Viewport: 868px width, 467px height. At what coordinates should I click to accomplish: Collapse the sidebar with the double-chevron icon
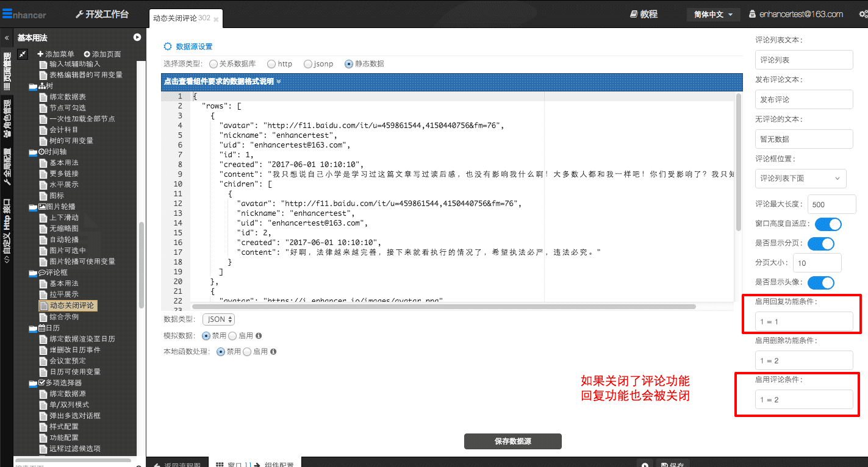[x=7, y=37]
